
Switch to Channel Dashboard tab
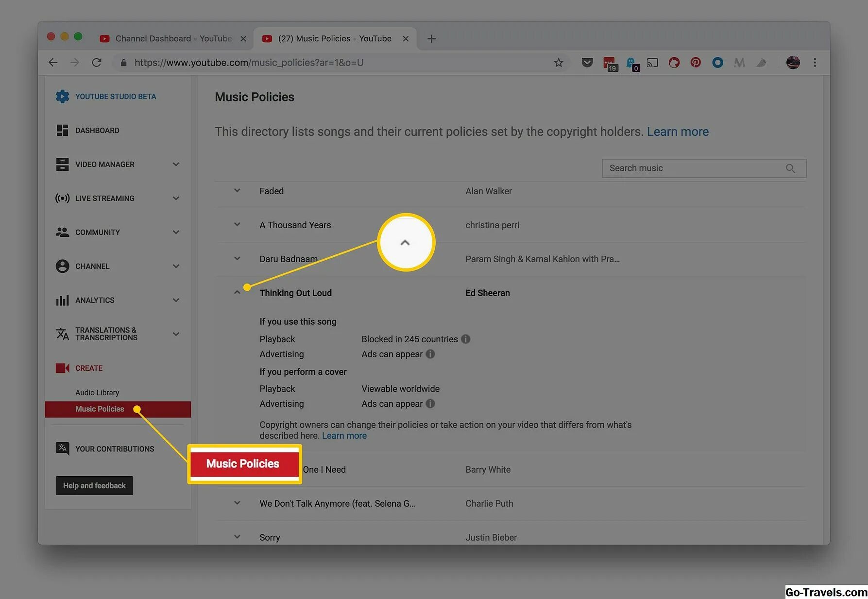pos(173,38)
